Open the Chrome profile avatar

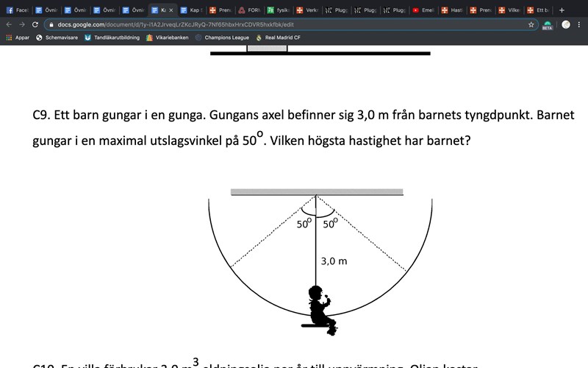click(x=566, y=24)
